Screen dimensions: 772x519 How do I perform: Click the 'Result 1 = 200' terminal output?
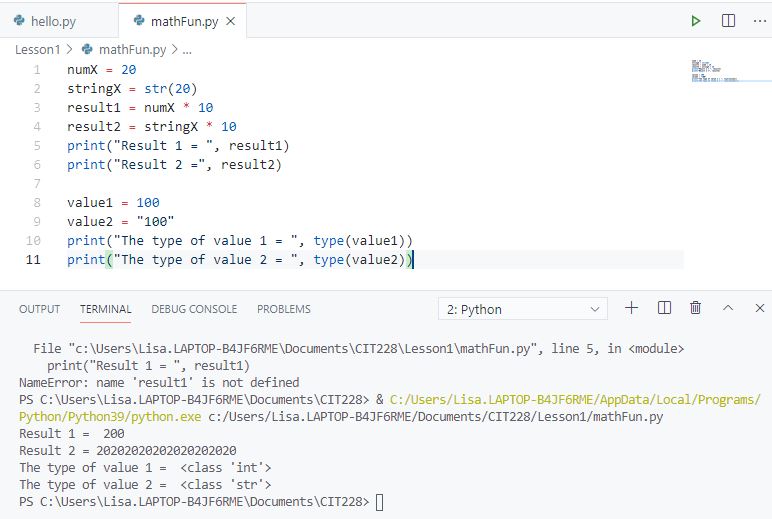72,434
